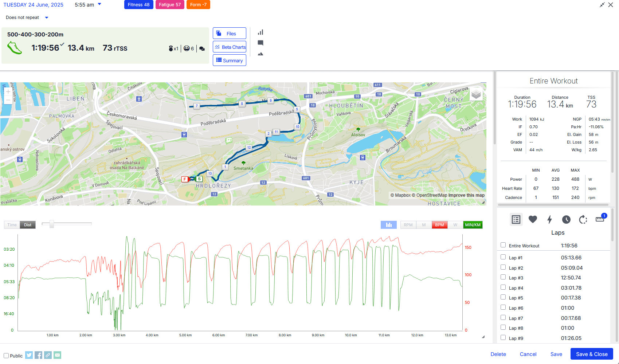
Task: Toggle M elevation series on graph
Action: [x=424, y=225]
